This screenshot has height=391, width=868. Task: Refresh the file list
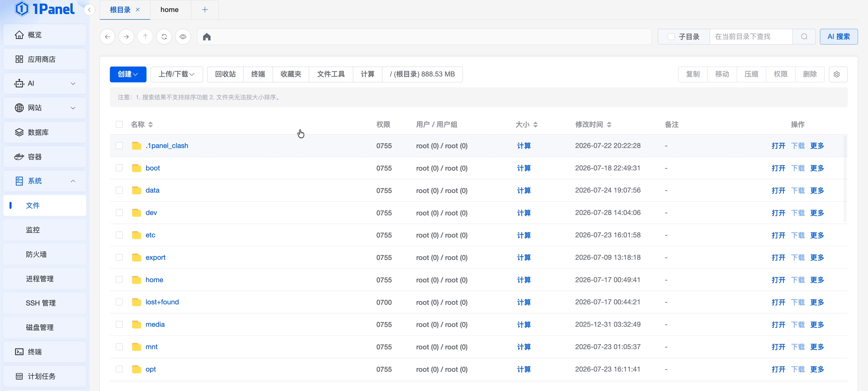tap(164, 37)
